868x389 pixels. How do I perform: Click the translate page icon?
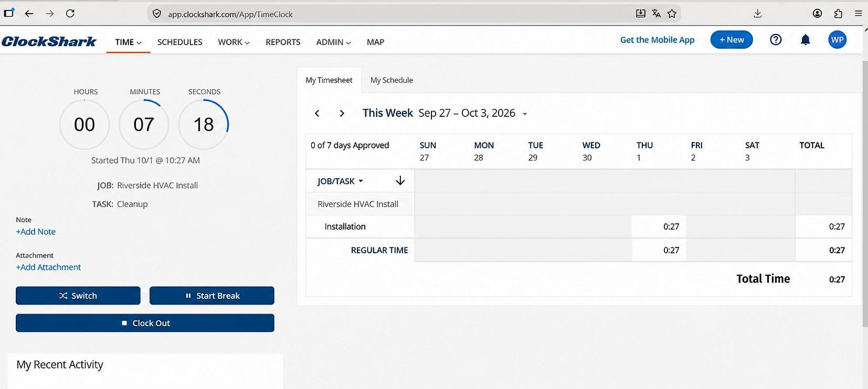pos(656,14)
